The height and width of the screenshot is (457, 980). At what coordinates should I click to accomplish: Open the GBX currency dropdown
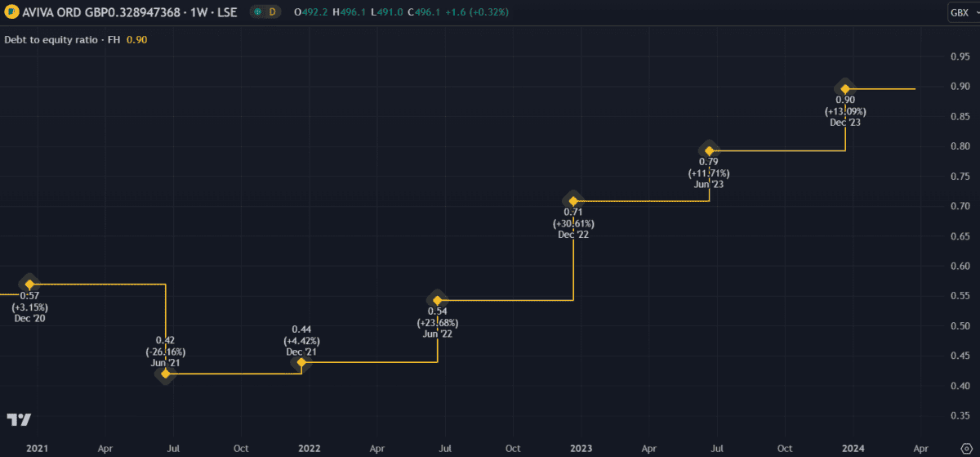(962, 12)
